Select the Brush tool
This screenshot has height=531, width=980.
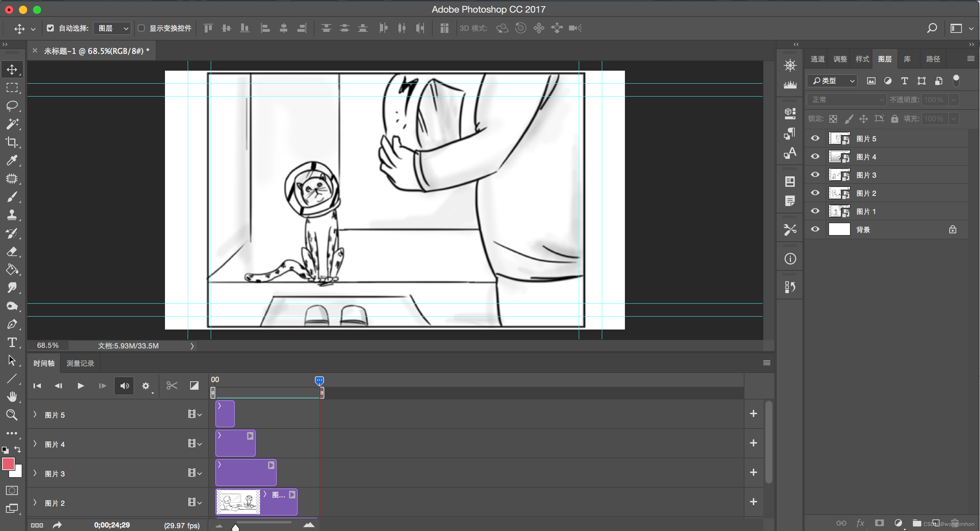coord(12,197)
